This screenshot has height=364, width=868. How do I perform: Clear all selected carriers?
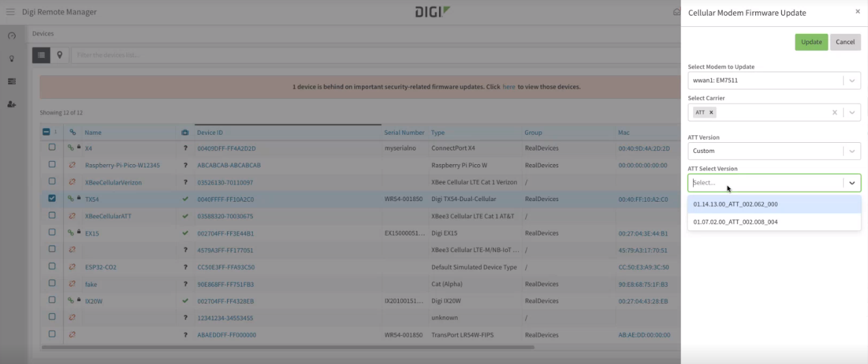click(x=834, y=113)
